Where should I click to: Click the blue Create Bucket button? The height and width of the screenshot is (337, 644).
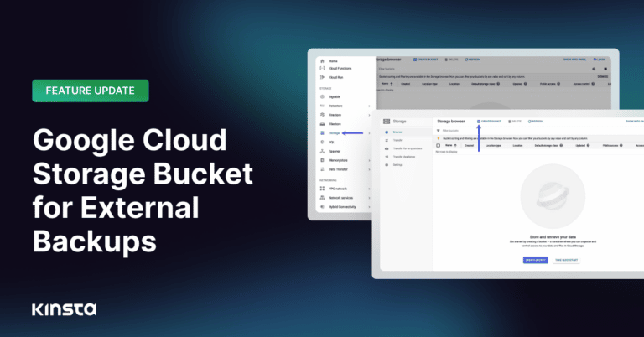tap(535, 260)
